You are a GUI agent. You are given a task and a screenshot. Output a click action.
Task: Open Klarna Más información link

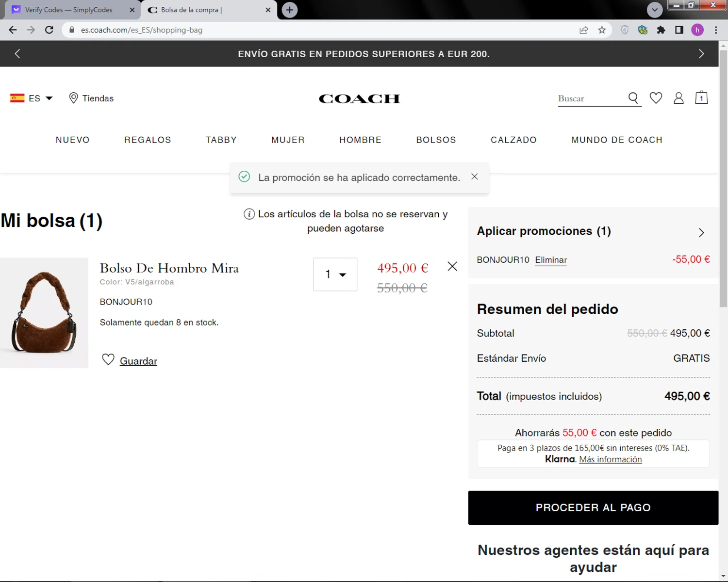(611, 459)
